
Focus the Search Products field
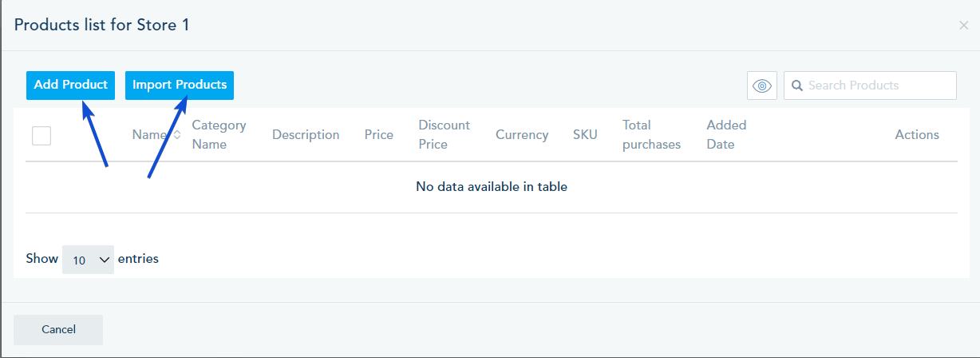tap(870, 86)
